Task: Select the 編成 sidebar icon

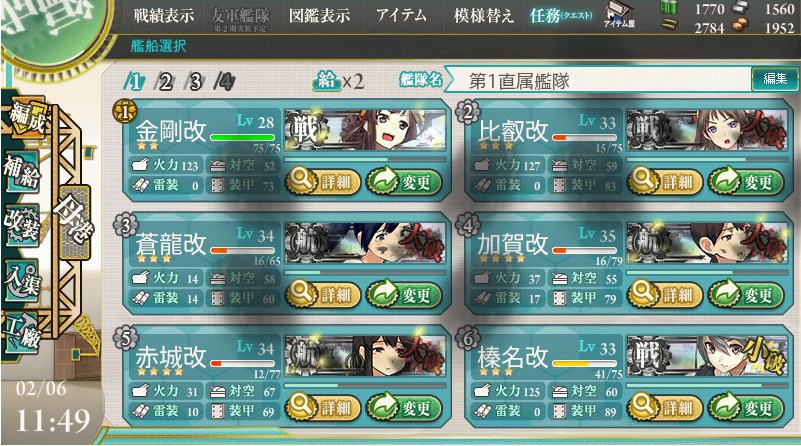Action: (x=26, y=117)
